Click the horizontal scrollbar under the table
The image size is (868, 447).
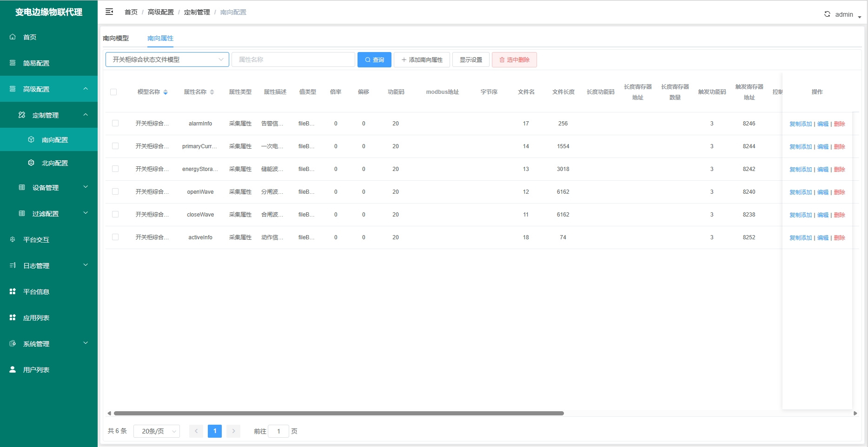tap(338, 413)
